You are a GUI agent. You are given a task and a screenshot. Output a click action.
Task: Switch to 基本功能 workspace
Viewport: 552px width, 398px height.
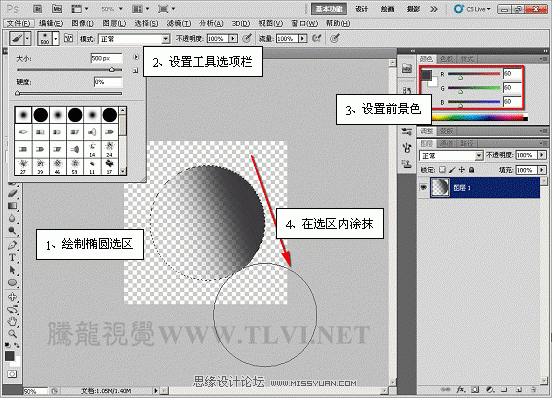click(329, 9)
